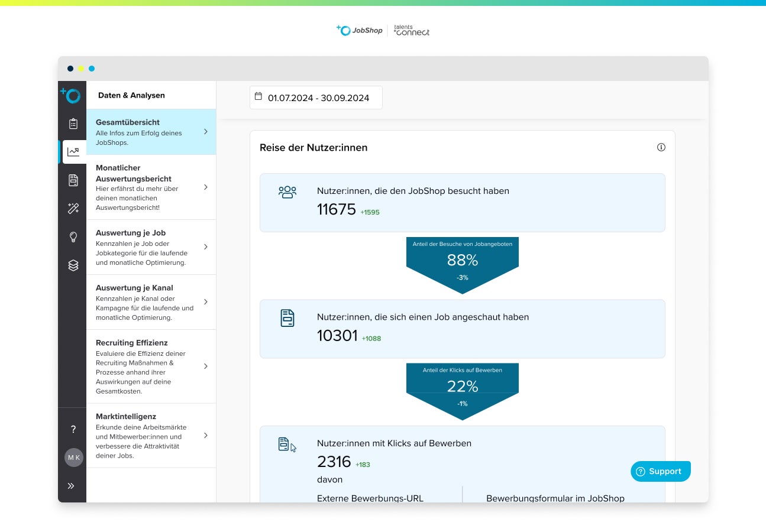Open the clipboard checklist sidebar icon
Screen dimensions: 766x532
coord(73,124)
